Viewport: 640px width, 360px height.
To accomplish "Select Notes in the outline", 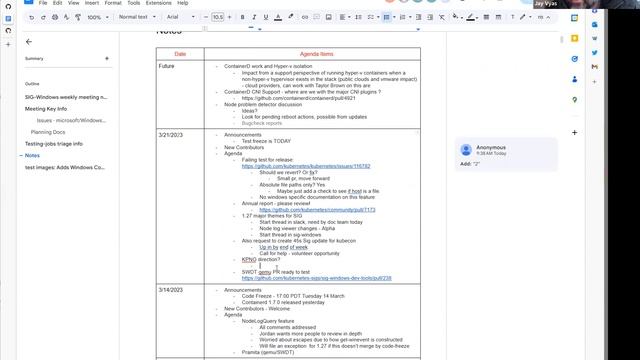I will pos(32,156).
